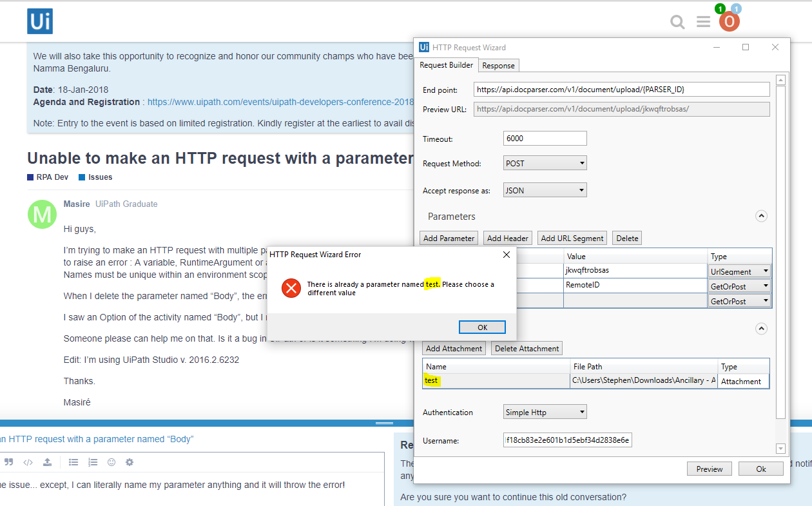Click Add Attachment button
Screen dimensions: 812x506
click(454, 348)
